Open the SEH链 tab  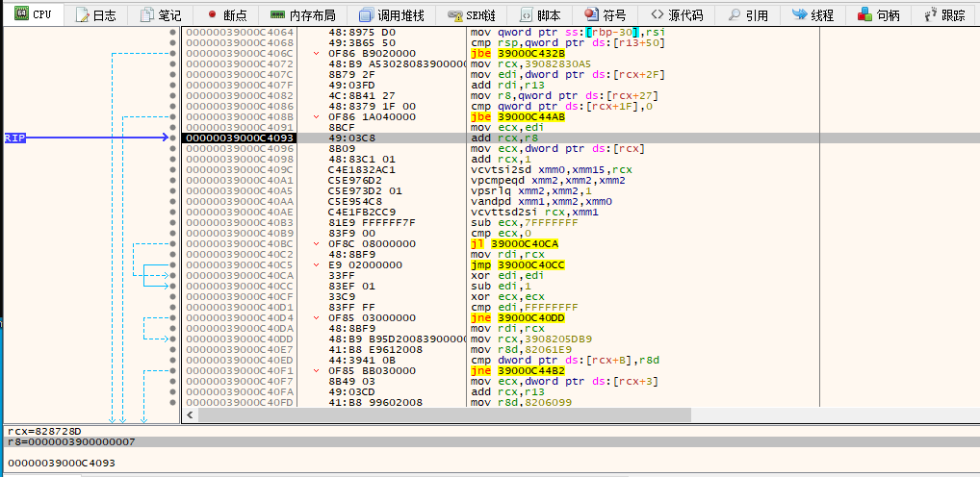473,15
